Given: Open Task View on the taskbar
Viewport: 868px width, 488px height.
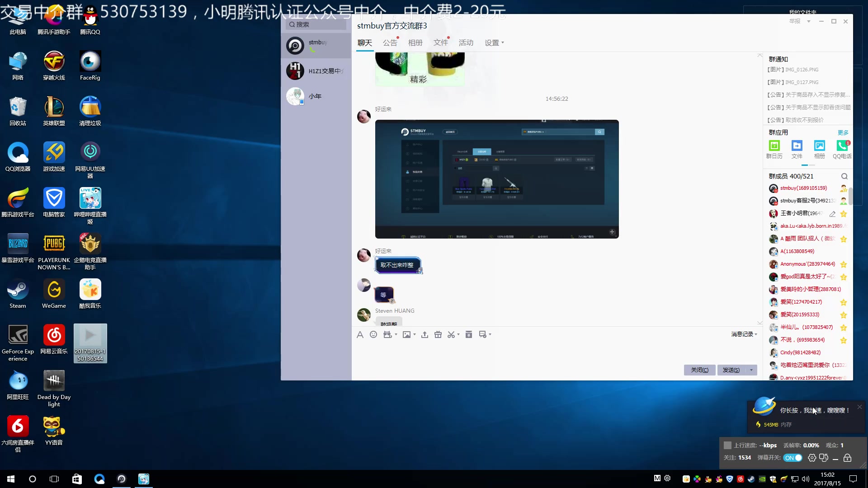Looking at the screenshot, I should [54, 479].
